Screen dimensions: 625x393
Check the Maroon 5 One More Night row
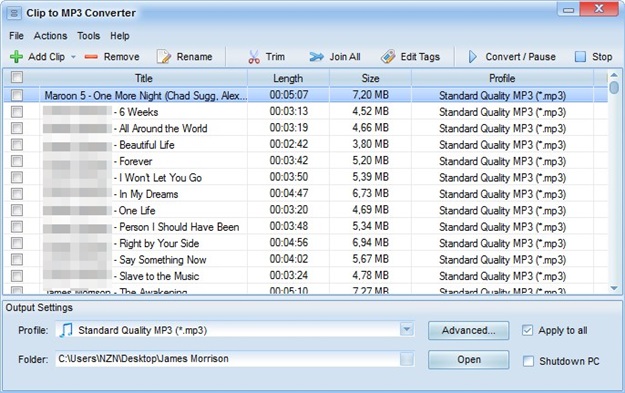click(17, 95)
